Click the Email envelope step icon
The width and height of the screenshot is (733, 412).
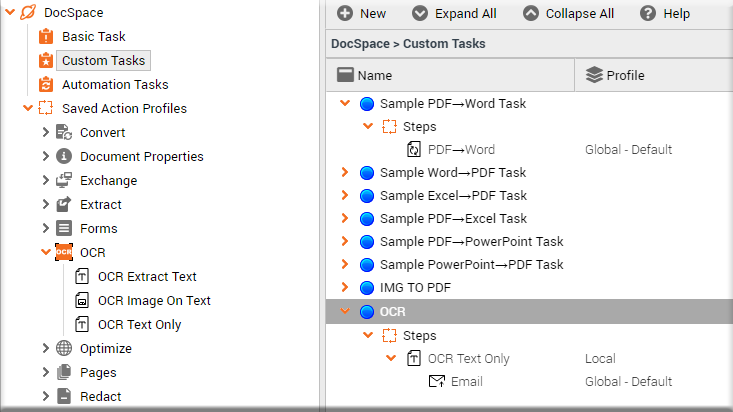[437, 382]
